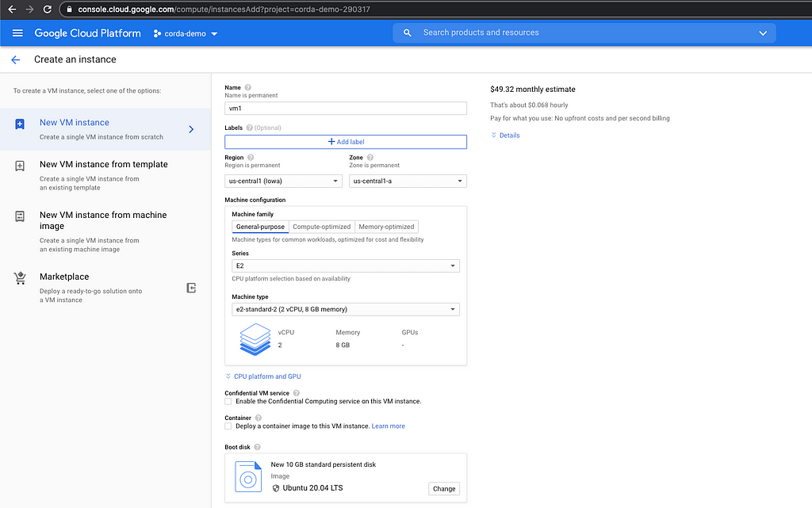Click the corda-demo project dots icon
Image resolution: width=812 pixels, height=508 pixels.
click(x=157, y=33)
